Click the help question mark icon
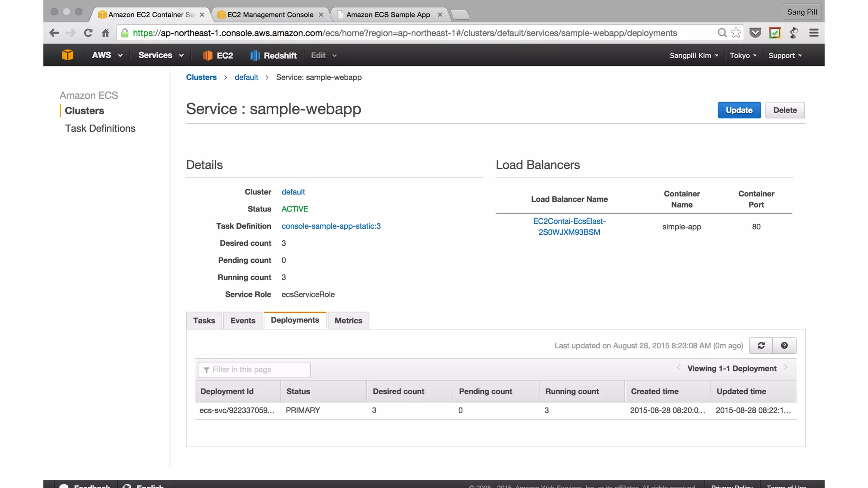The width and height of the screenshot is (868, 488). pyautogui.click(x=784, y=346)
